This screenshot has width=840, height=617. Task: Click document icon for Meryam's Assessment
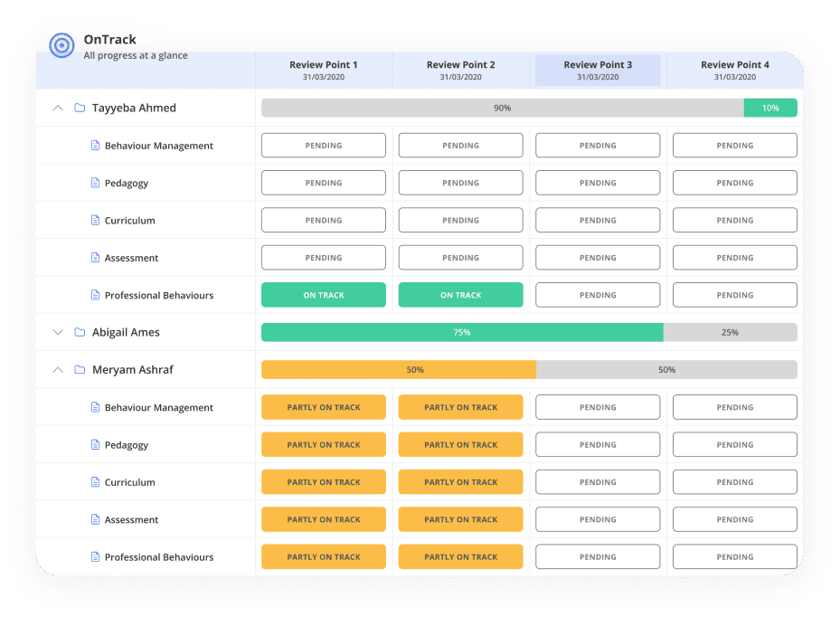95,519
